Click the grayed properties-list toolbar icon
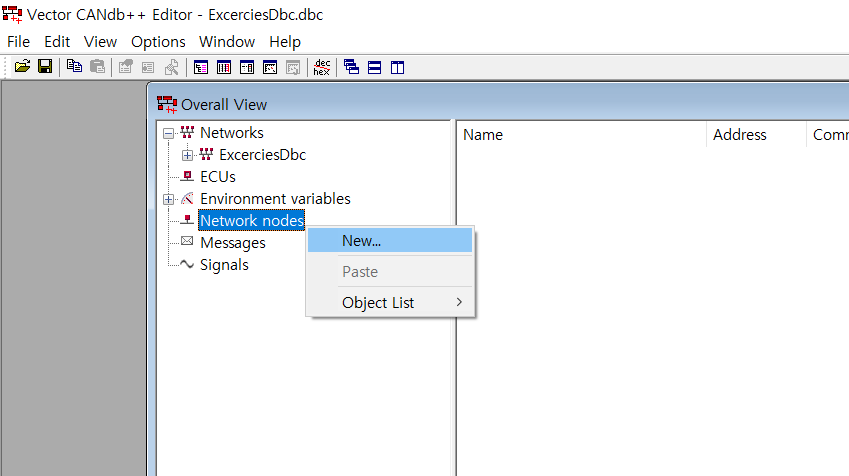Image resolution: width=849 pixels, height=476 pixels. (x=148, y=67)
